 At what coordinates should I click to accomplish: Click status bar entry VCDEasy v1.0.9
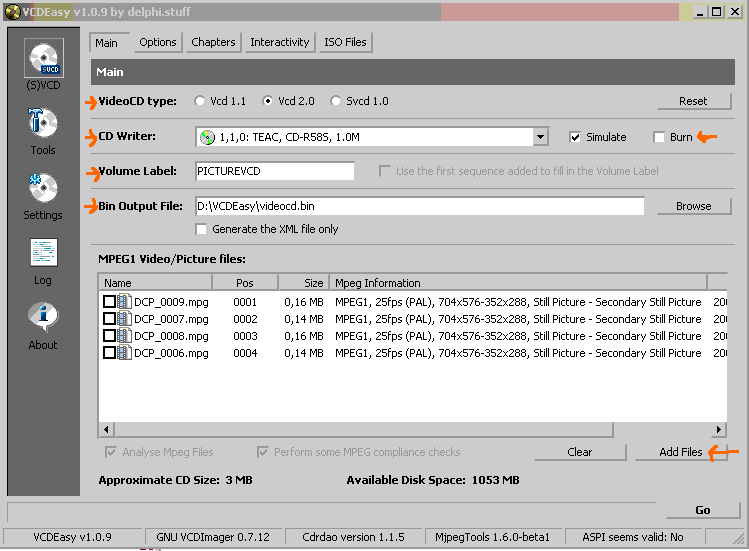click(x=72, y=537)
